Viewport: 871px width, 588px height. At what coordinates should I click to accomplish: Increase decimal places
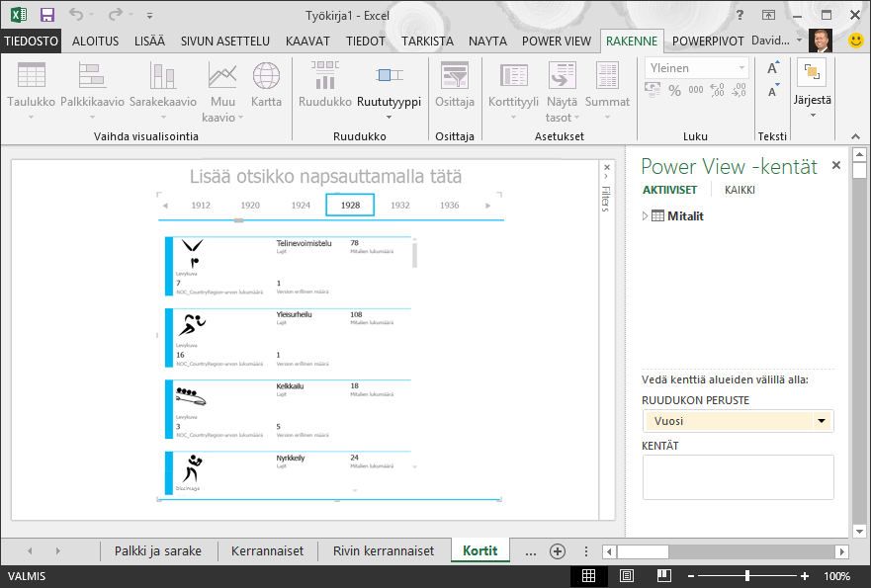[x=717, y=90]
